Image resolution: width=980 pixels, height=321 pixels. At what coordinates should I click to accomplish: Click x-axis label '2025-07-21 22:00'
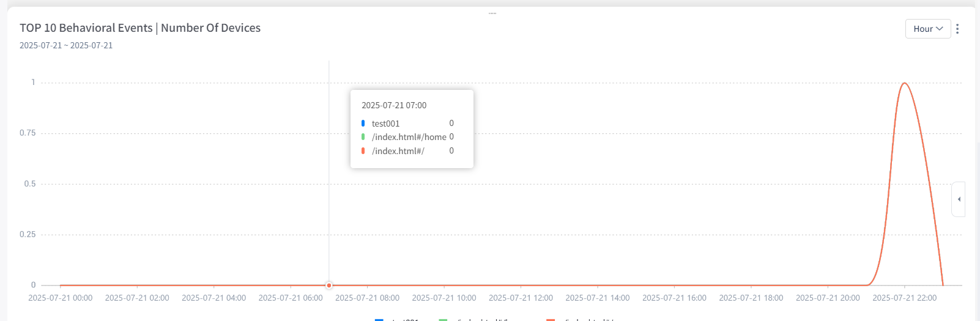click(905, 298)
